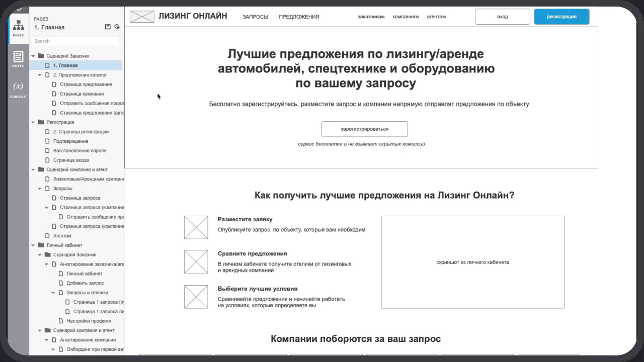Collapse the Регистрация folder

pos(33,122)
